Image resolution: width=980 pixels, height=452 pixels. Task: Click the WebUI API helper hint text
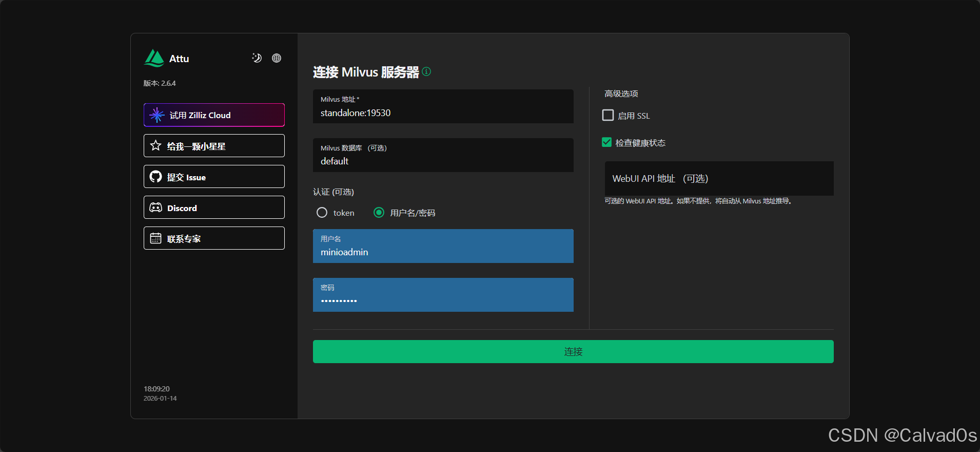698,201
